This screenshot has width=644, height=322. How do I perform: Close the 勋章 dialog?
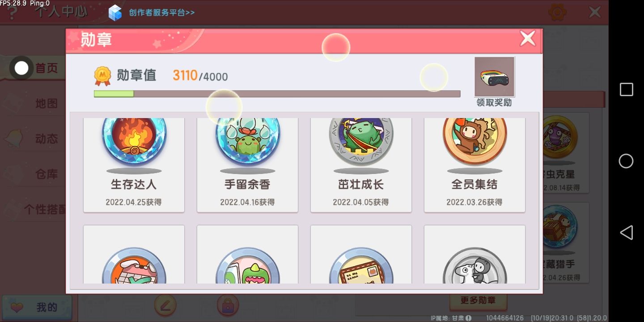pos(528,38)
